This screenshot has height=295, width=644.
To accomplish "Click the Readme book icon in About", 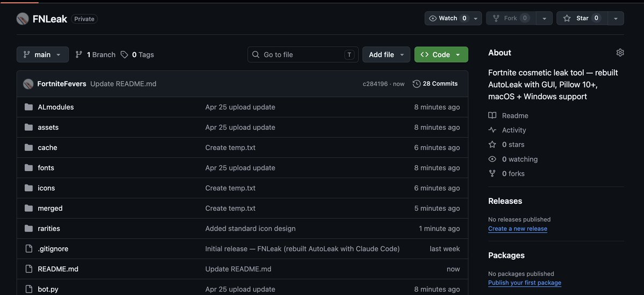I will (492, 115).
